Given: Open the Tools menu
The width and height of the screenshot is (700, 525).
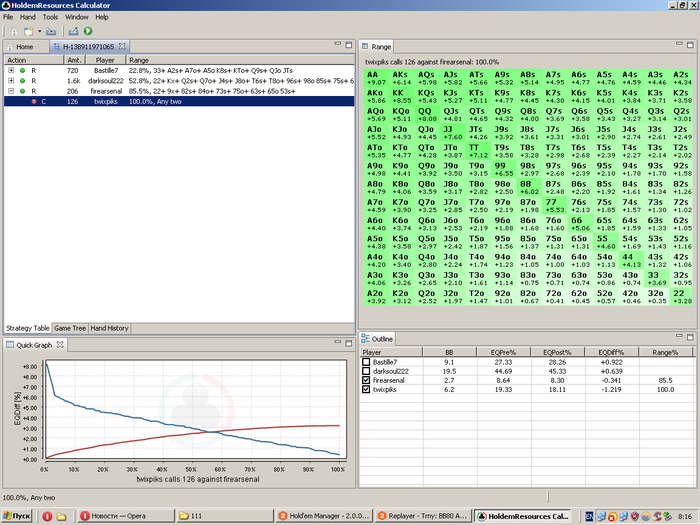Looking at the screenshot, I should 48,17.
